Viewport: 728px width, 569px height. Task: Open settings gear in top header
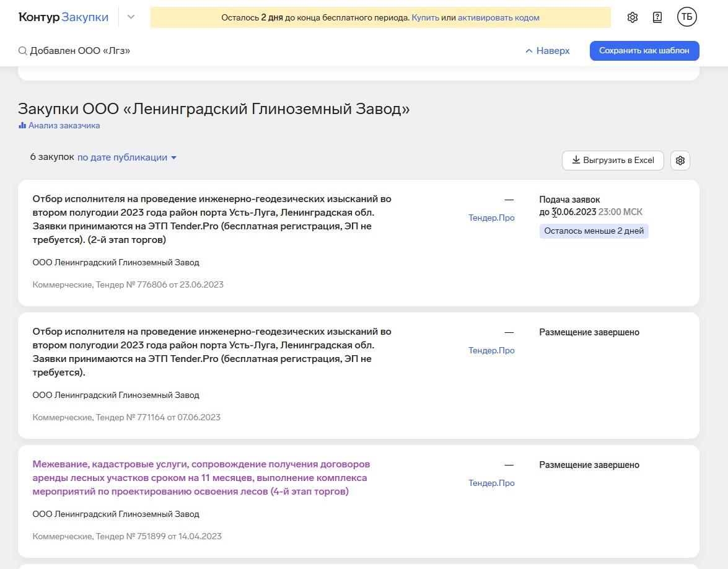632,17
